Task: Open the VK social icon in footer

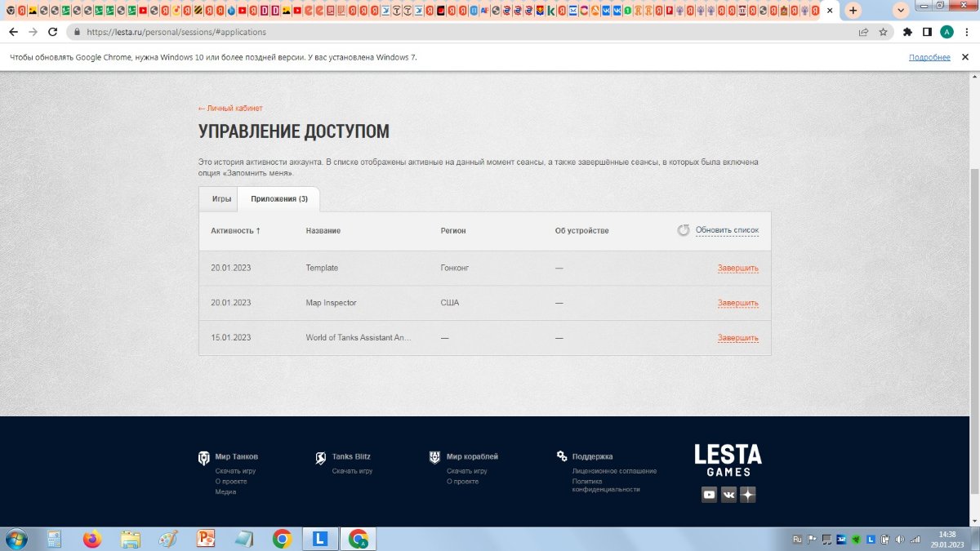Action: [x=728, y=495]
